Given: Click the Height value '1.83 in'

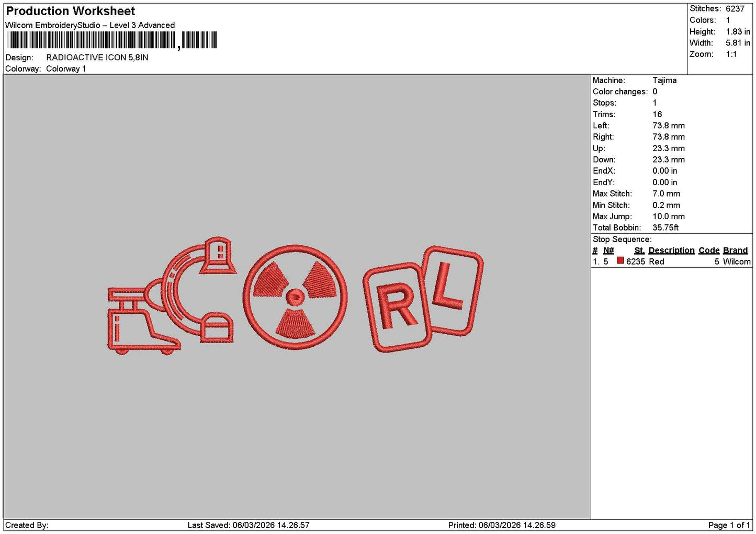Looking at the screenshot, I should (738, 32).
